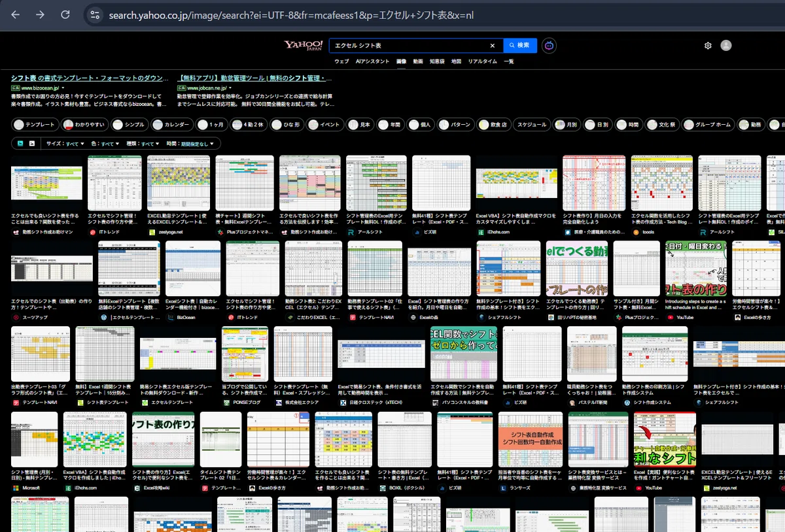Open the bizocean シフト表 template ad link
Screen dimensions: 785x532
[x=90, y=78]
